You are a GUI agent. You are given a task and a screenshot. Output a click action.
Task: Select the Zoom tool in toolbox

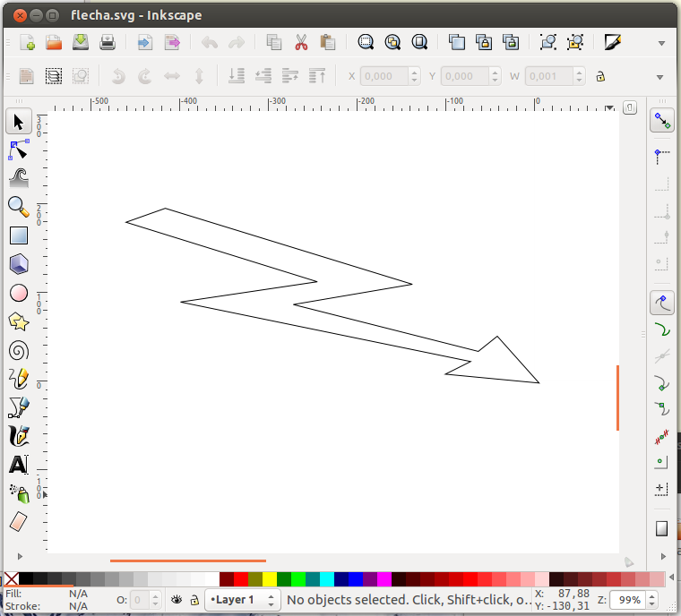18,207
